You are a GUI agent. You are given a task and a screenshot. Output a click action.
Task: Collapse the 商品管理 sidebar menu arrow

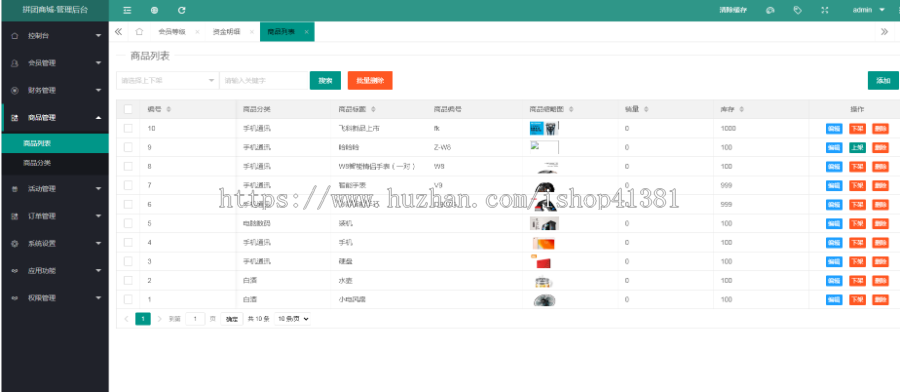click(98, 118)
